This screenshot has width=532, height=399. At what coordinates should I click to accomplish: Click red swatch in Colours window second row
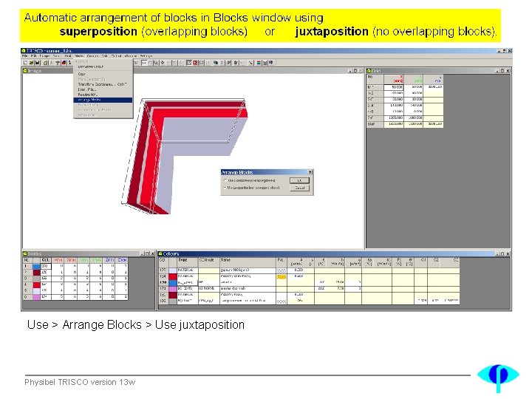coord(173,276)
